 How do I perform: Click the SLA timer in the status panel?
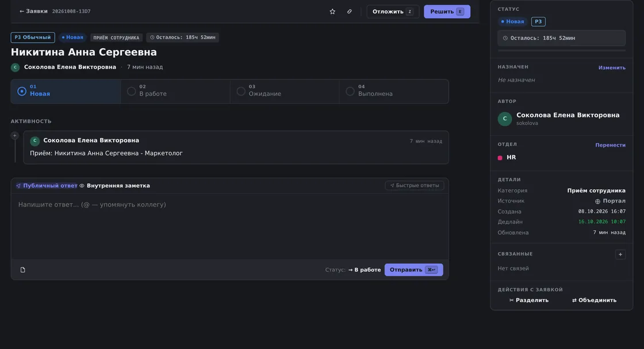point(561,38)
